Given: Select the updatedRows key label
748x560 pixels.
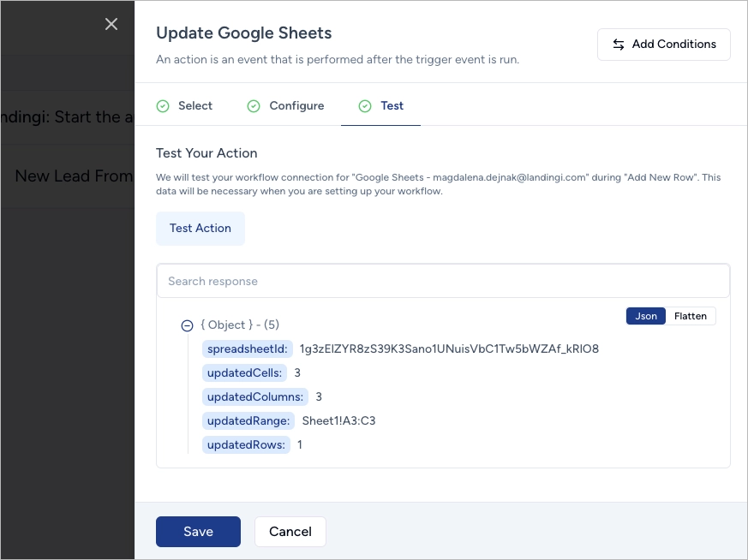Looking at the screenshot, I should pos(246,444).
